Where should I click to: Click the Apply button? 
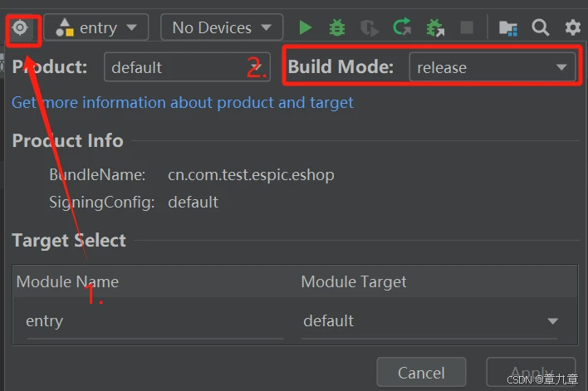pos(531,373)
